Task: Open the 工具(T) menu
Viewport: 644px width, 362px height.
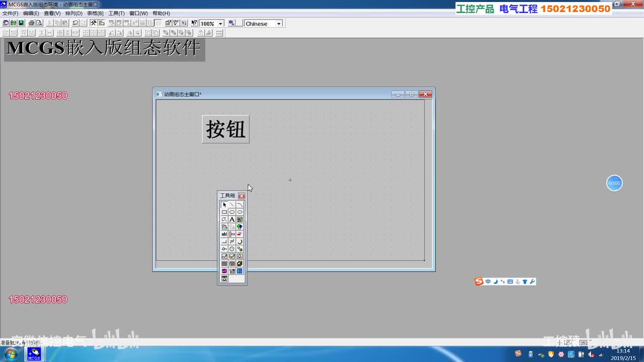Action: click(117, 13)
